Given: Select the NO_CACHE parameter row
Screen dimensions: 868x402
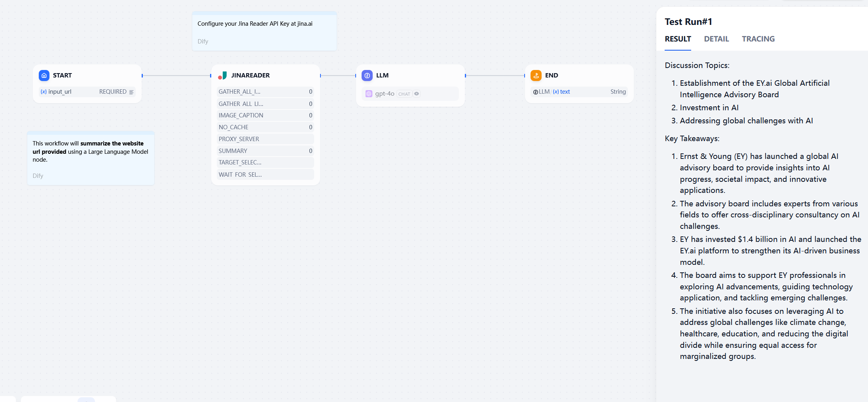Looking at the screenshot, I should (265, 127).
